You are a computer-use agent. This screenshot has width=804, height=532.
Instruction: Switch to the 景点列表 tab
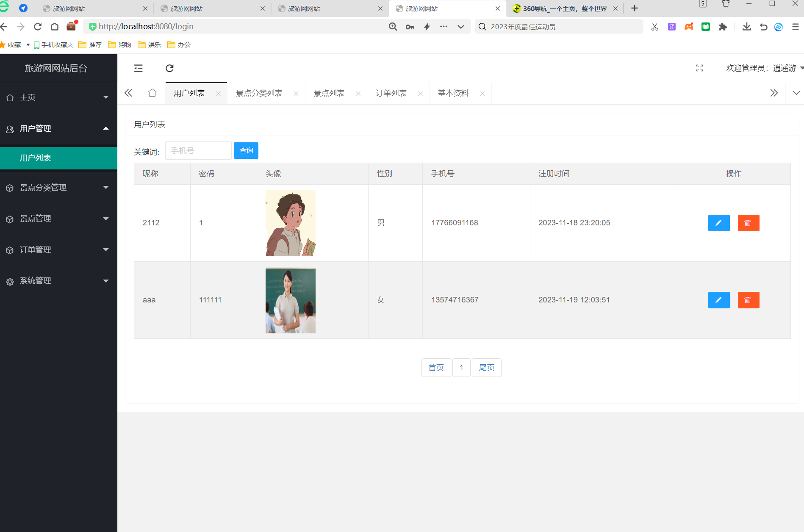pyautogui.click(x=329, y=93)
